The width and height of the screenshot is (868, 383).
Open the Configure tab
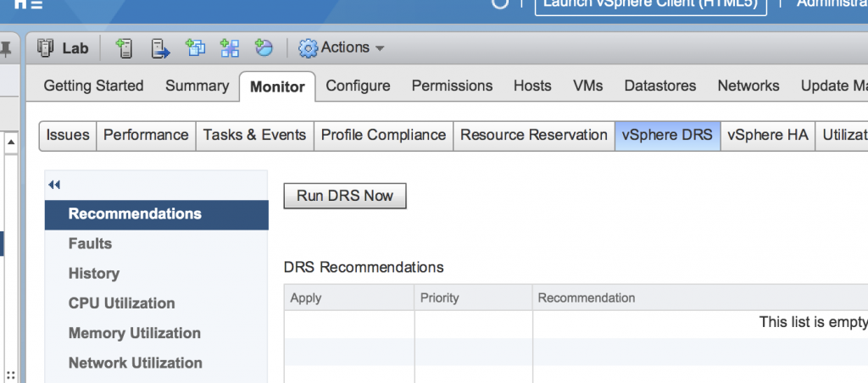[359, 86]
